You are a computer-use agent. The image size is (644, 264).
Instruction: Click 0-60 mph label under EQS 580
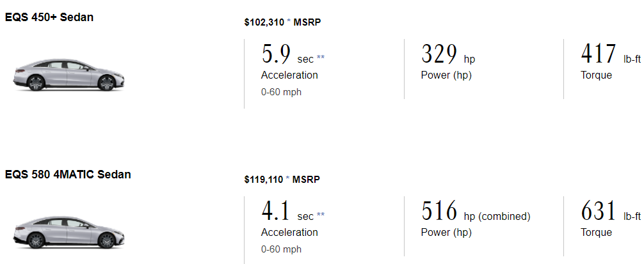tap(281, 249)
